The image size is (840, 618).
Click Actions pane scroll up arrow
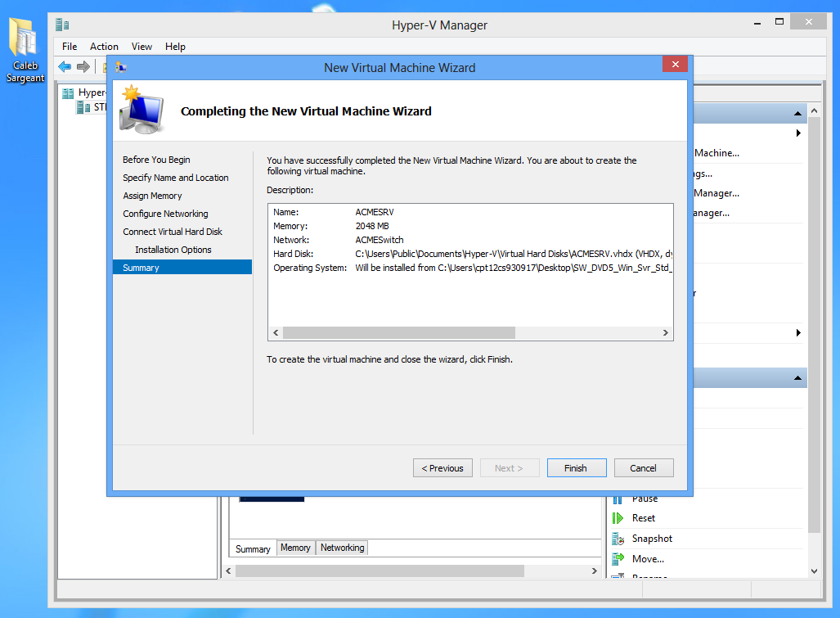815,111
